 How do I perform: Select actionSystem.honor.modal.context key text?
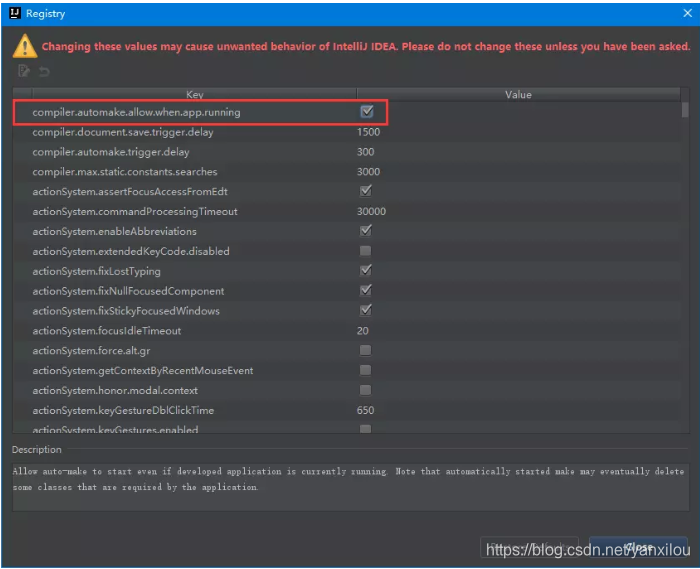click(115, 390)
